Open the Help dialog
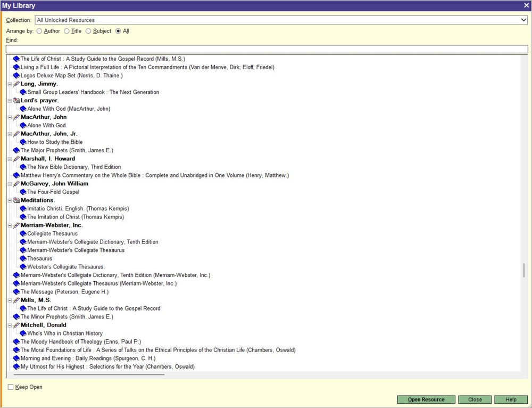 coord(510,399)
